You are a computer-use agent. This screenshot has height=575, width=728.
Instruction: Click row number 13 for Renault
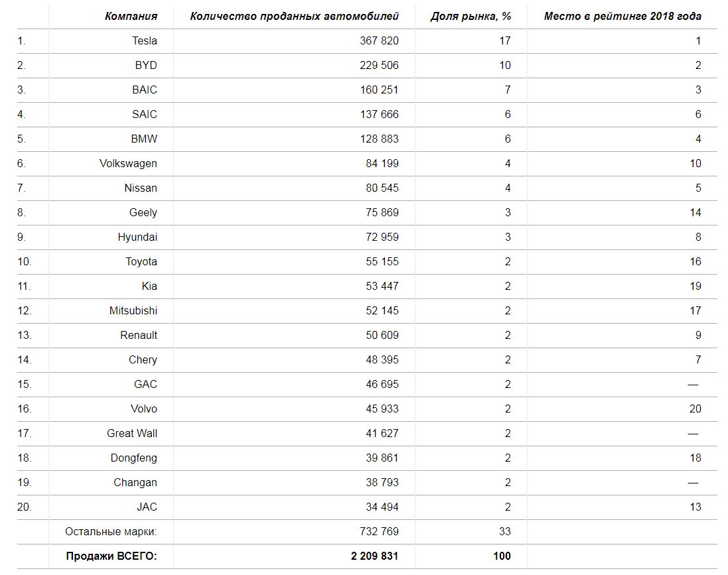pos(24,336)
